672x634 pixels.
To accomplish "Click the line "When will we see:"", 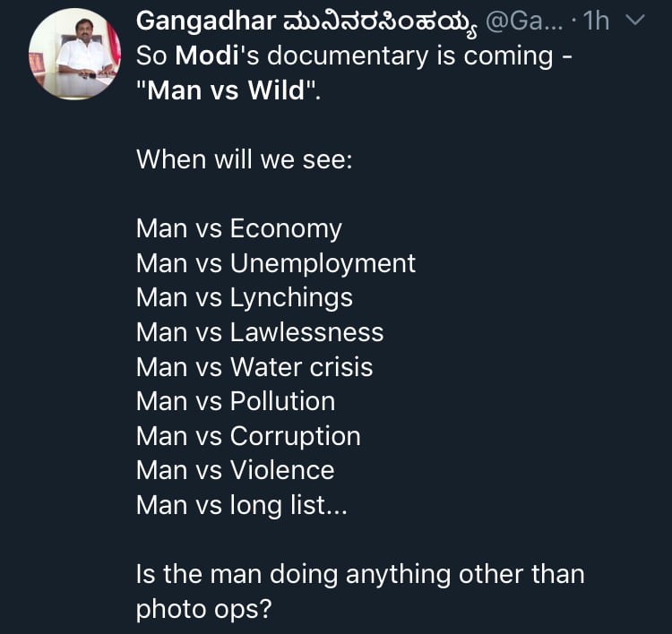I will pos(244,159).
